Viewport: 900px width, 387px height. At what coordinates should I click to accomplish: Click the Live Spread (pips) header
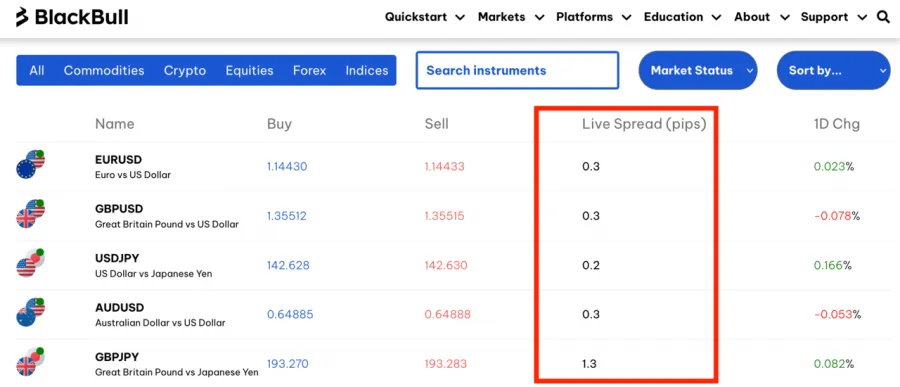pos(644,124)
